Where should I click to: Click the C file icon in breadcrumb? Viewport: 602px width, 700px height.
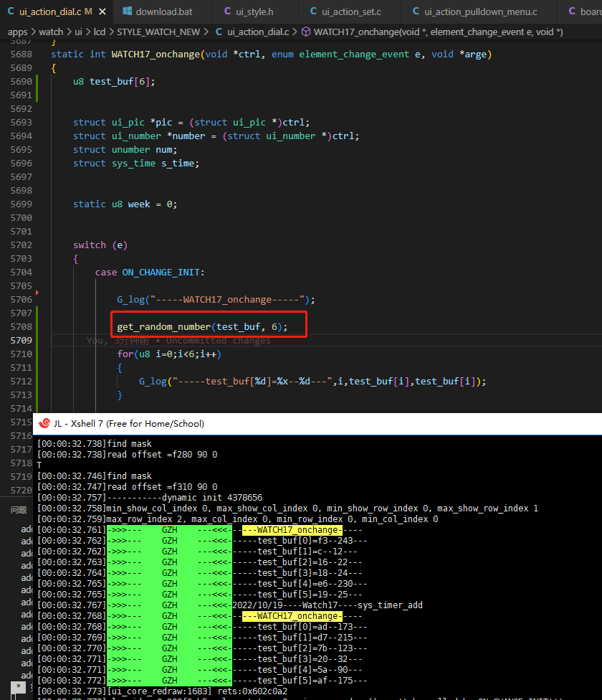[x=219, y=32]
